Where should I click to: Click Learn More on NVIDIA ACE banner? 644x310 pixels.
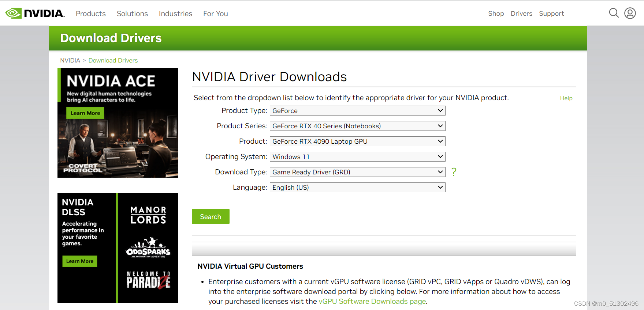[85, 113]
